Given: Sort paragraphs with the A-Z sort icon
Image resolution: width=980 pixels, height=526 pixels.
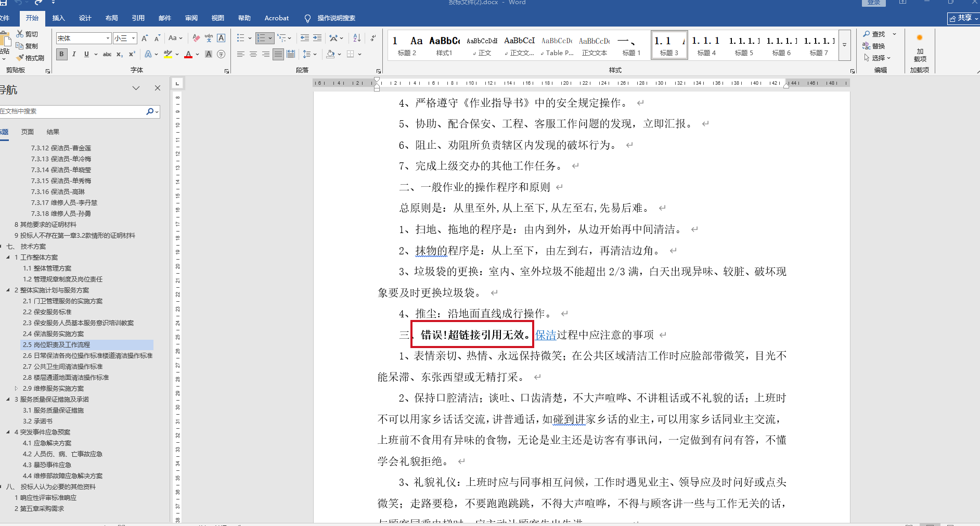Looking at the screenshot, I should click(357, 38).
